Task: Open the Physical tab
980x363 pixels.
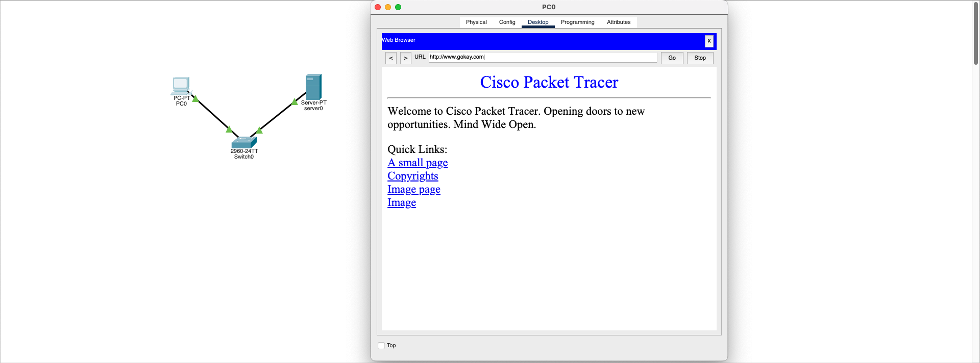Action: 476,22
